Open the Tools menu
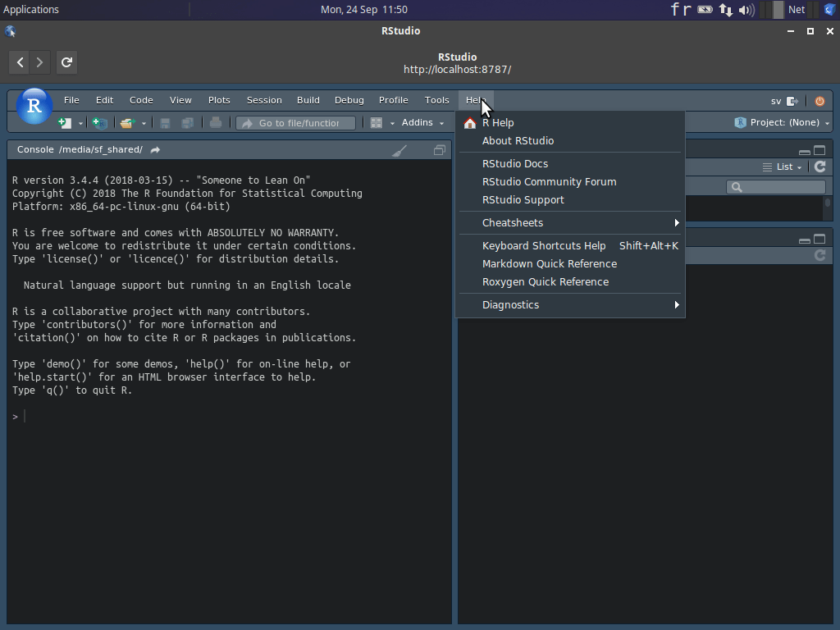This screenshot has width=840, height=630. point(436,100)
